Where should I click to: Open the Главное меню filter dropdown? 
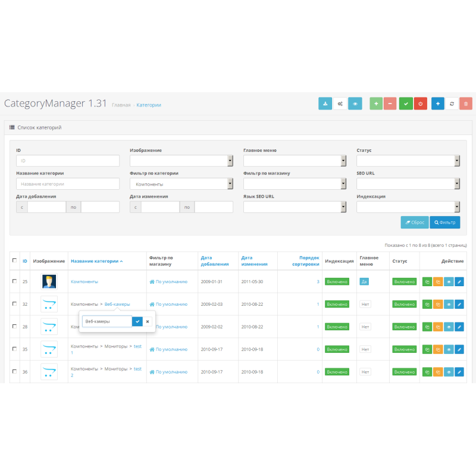coord(295,161)
